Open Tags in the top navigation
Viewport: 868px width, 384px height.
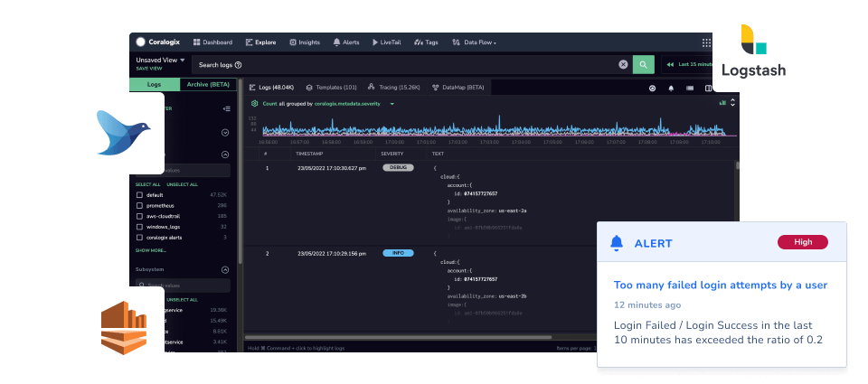pos(426,42)
